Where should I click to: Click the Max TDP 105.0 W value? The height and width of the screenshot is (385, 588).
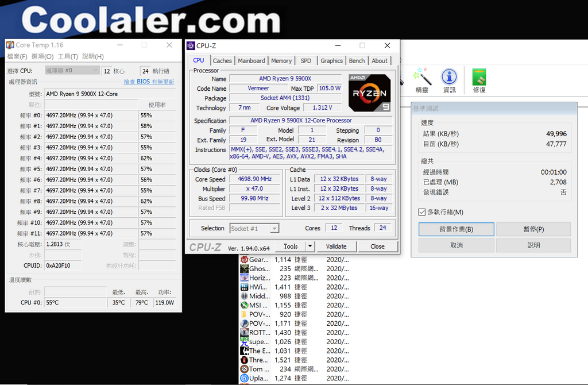pos(330,88)
